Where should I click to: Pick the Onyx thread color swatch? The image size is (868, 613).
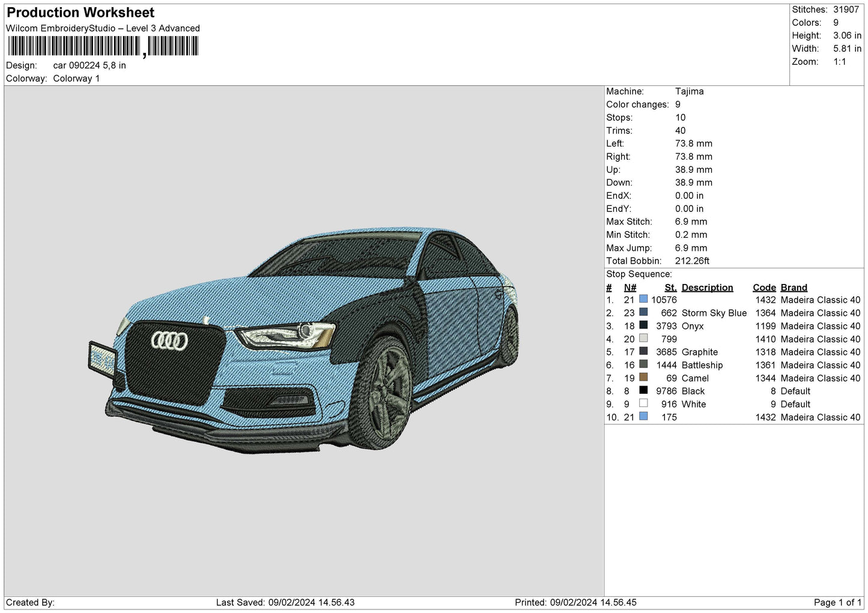click(643, 325)
